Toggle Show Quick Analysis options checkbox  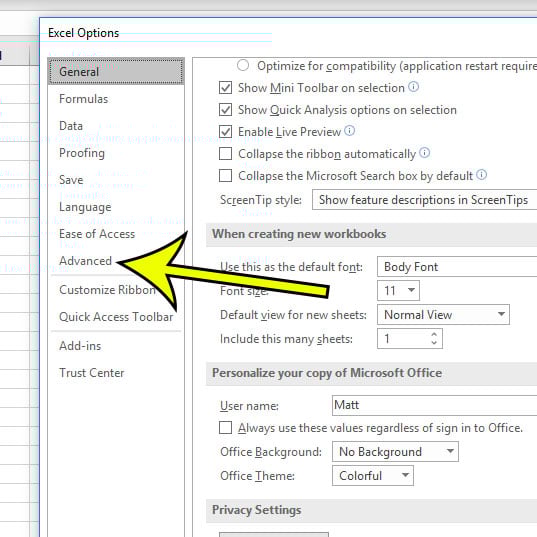(x=225, y=110)
